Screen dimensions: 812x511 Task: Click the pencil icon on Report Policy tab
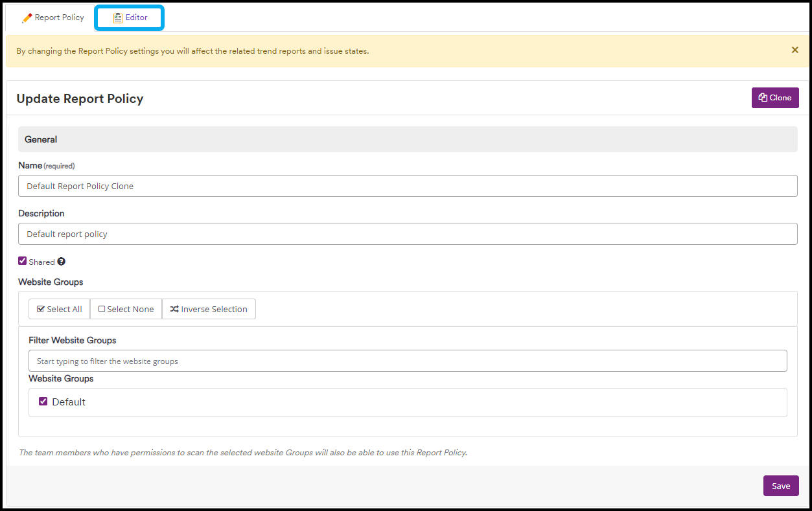[27, 17]
